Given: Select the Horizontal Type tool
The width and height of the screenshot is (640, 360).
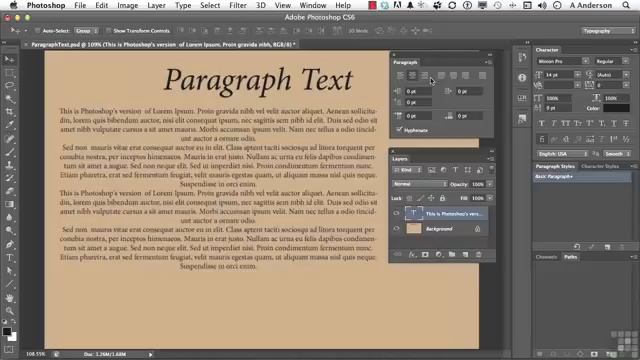Looking at the screenshot, I should 9,257.
